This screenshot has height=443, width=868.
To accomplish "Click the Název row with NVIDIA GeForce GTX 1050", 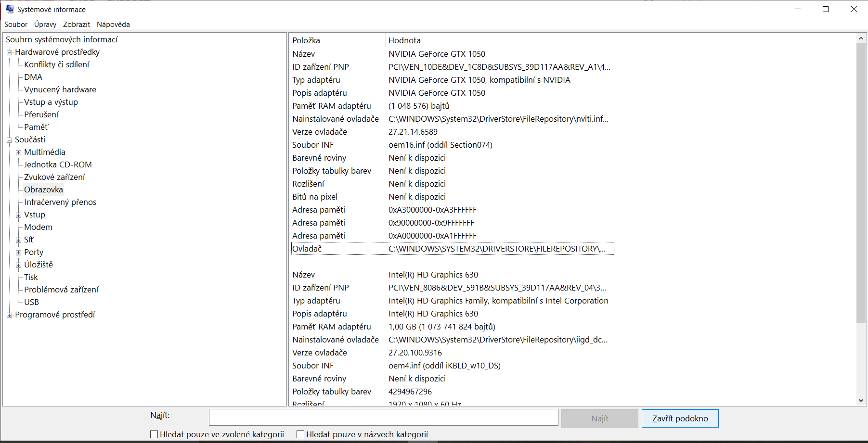I will tap(453, 54).
